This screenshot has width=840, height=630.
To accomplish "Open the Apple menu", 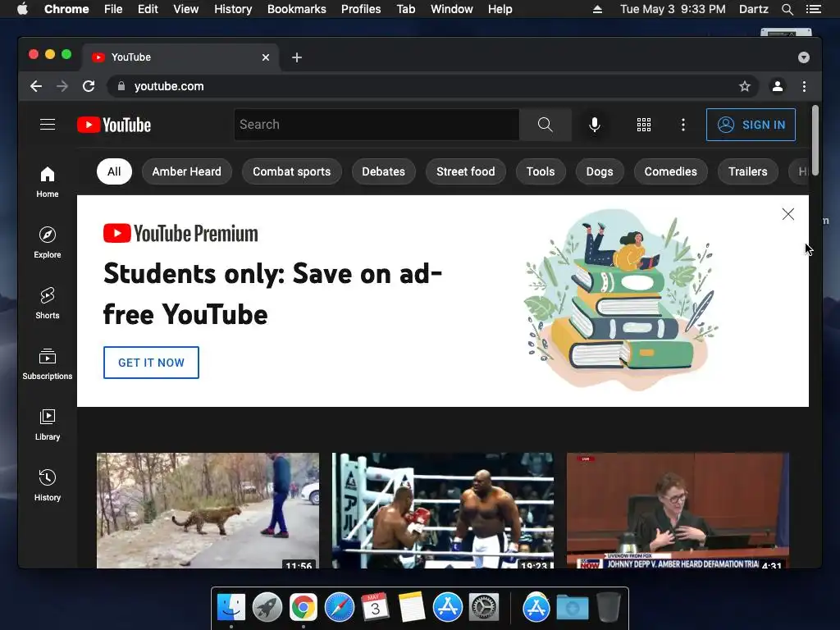I will [22, 9].
